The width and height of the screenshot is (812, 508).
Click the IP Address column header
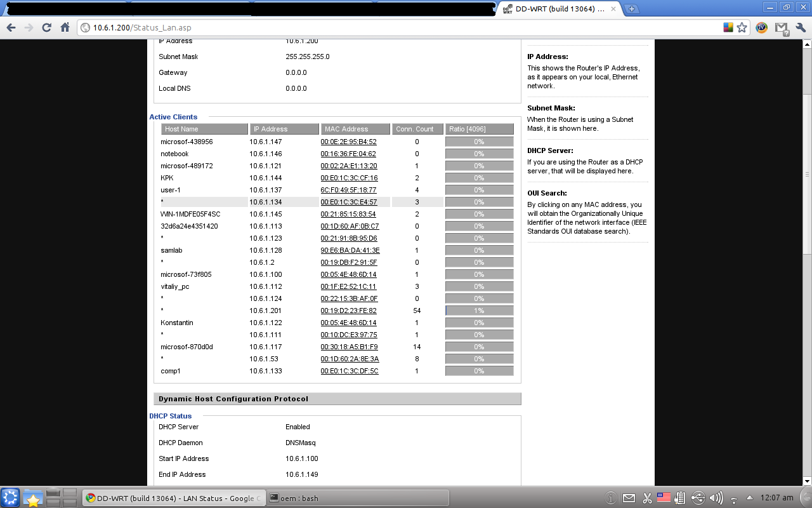tap(284, 129)
